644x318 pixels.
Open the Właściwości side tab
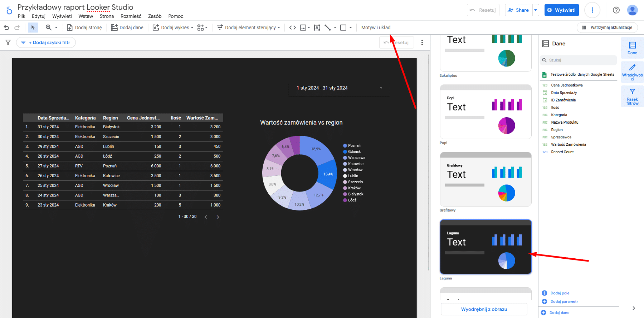click(632, 72)
